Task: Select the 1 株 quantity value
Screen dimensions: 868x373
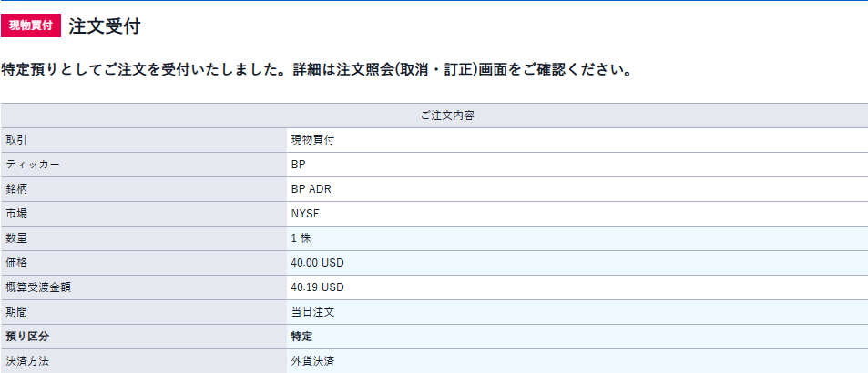Action: 301,238
